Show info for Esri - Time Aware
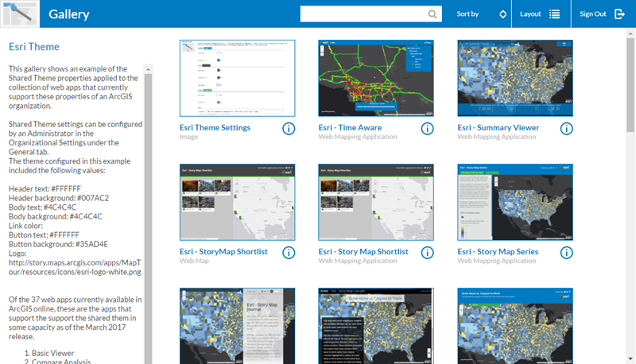The image size is (636, 364). tap(427, 129)
